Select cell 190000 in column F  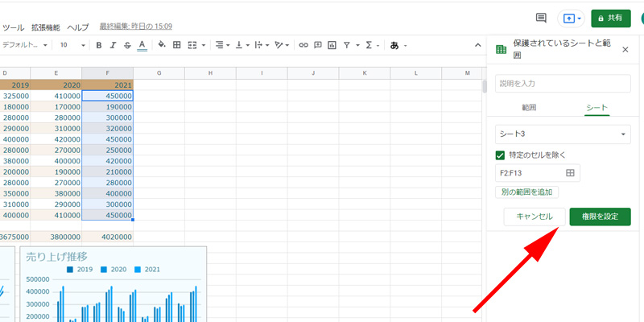pyautogui.click(x=108, y=107)
